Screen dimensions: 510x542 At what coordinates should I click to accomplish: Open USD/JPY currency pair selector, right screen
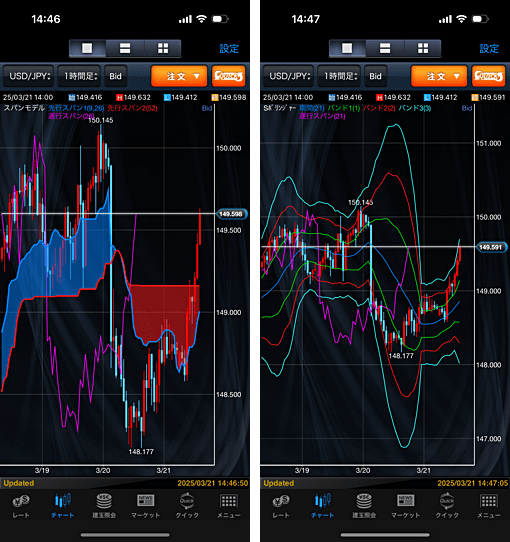pos(289,76)
